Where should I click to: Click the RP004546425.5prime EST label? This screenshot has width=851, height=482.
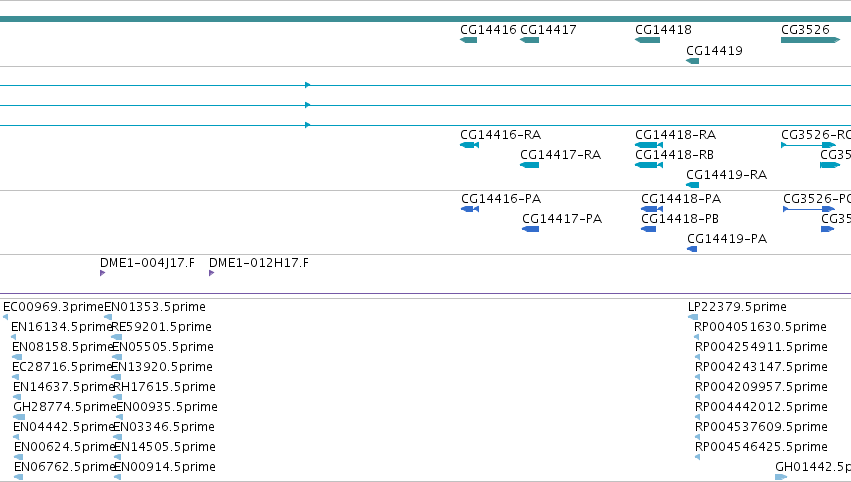[761, 447]
